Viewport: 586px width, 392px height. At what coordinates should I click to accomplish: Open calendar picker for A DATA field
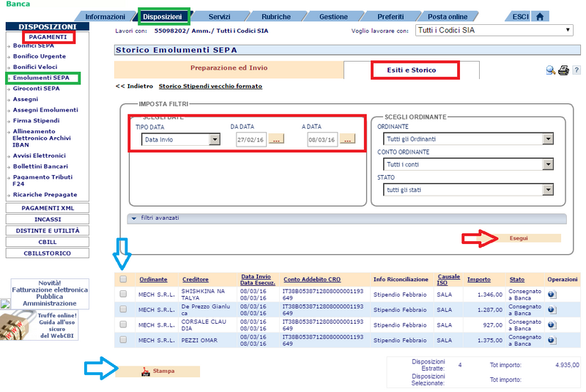[x=347, y=139]
